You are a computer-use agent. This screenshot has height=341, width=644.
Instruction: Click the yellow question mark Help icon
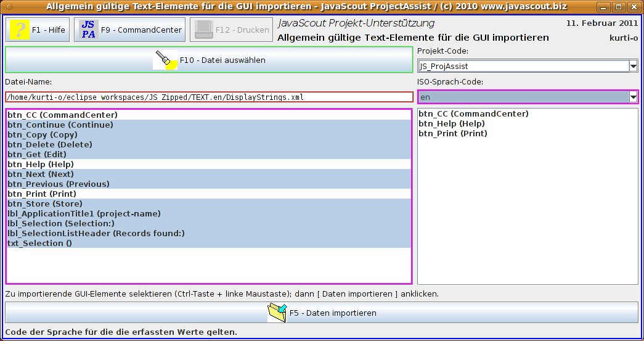[x=20, y=30]
